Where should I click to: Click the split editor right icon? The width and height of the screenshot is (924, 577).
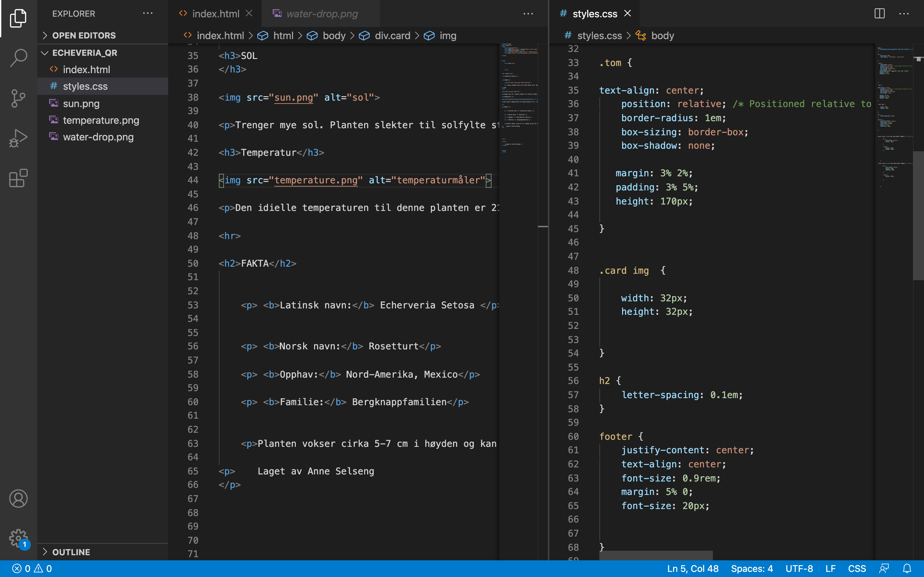coord(879,14)
